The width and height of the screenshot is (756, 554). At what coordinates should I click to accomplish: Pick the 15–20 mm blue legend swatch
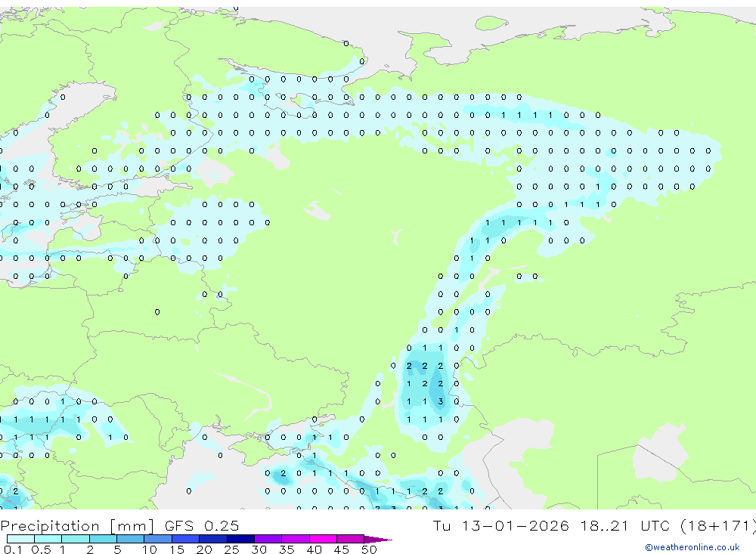click(185, 539)
